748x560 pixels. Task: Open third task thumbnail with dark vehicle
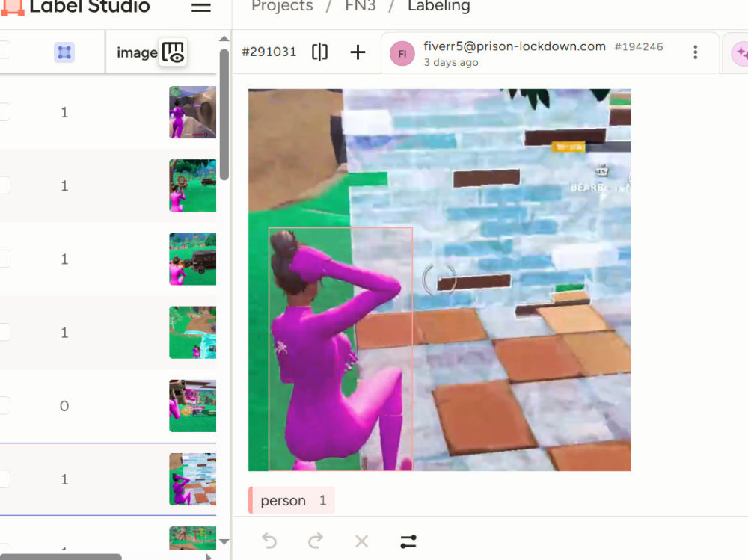pos(193,259)
